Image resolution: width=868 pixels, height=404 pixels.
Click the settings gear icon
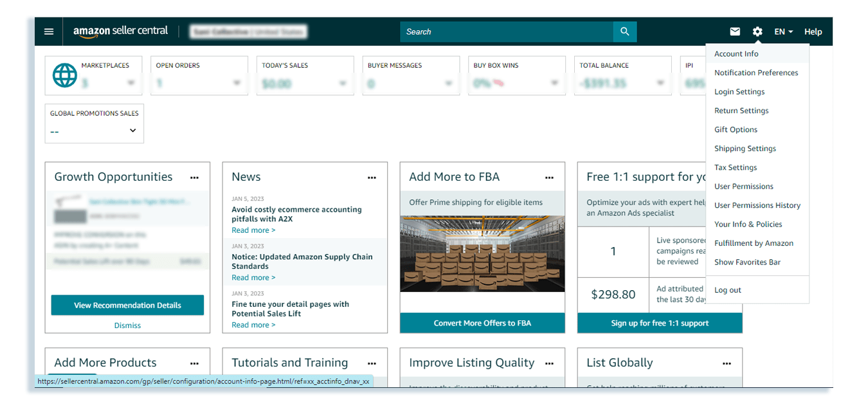(757, 31)
